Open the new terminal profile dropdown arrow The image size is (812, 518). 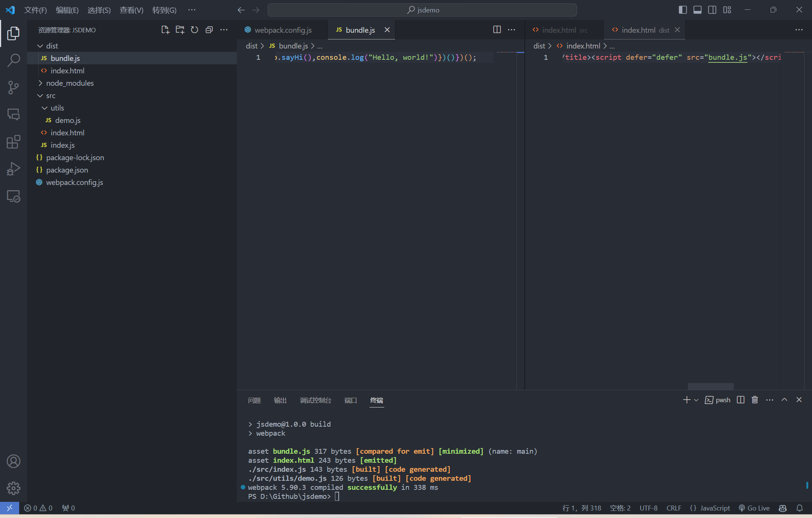click(x=696, y=400)
